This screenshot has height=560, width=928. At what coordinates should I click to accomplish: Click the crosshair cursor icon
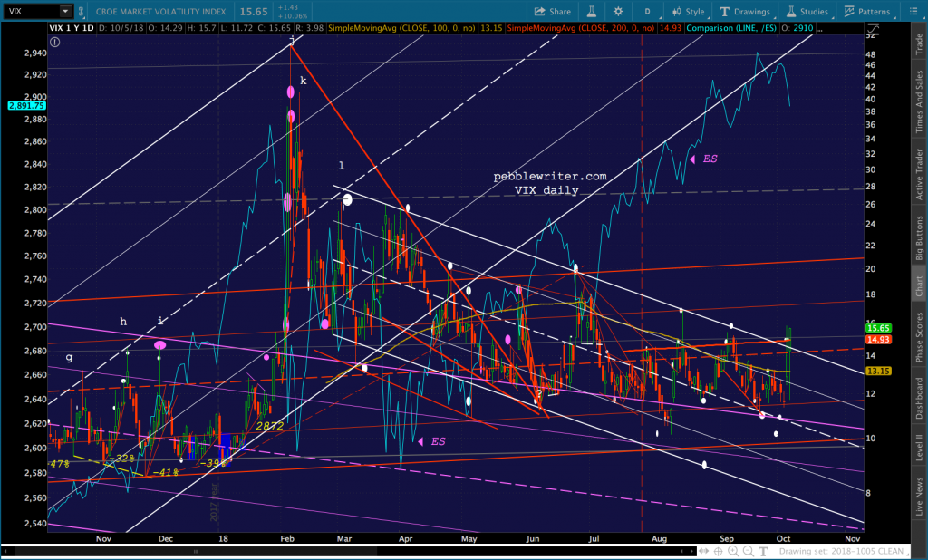point(719,551)
